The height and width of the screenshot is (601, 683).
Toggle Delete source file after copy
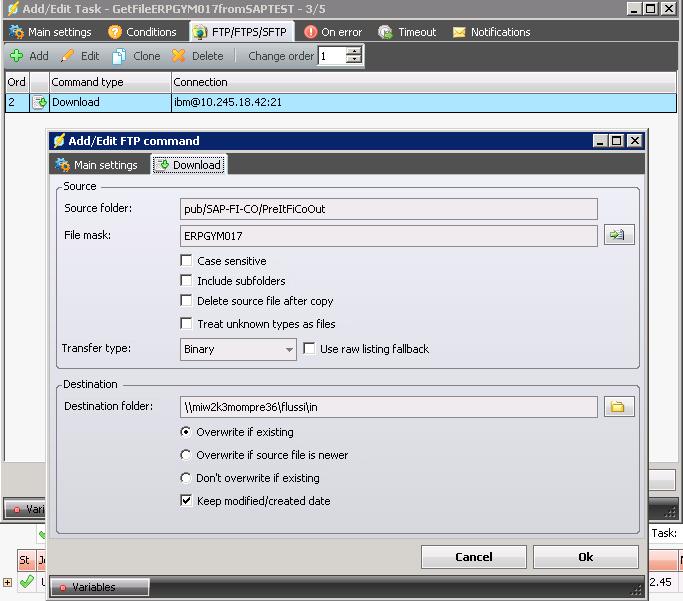coord(186,301)
